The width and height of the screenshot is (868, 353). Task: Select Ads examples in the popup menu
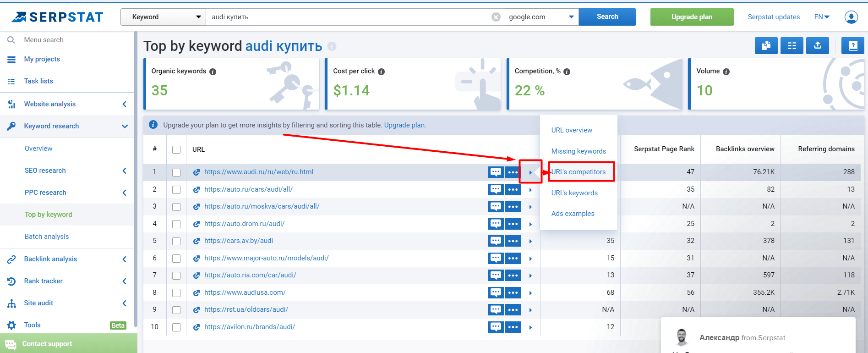(x=573, y=214)
